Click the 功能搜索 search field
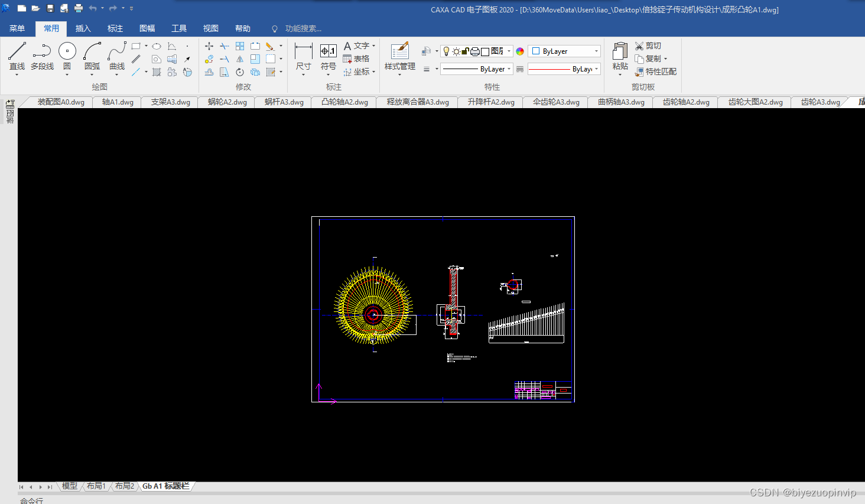This screenshot has height=504, width=865. [x=303, y=28]
